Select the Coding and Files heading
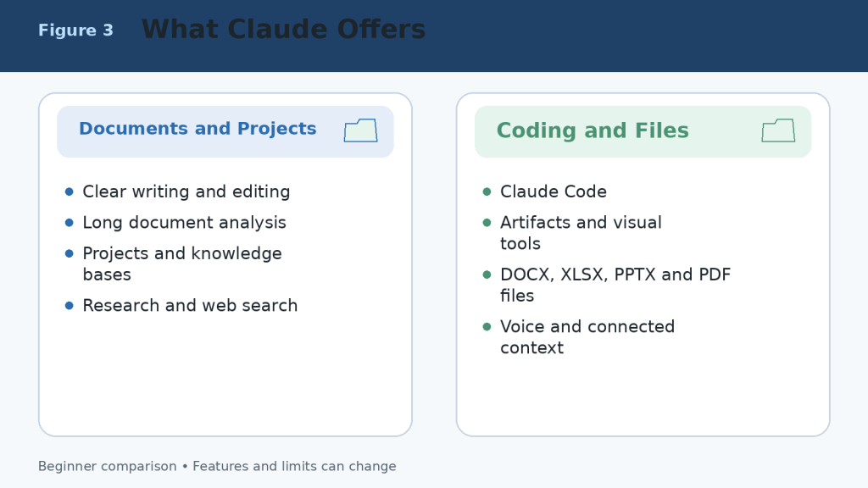The width and height of the screenshot is (868, 488). pos(593,130)
